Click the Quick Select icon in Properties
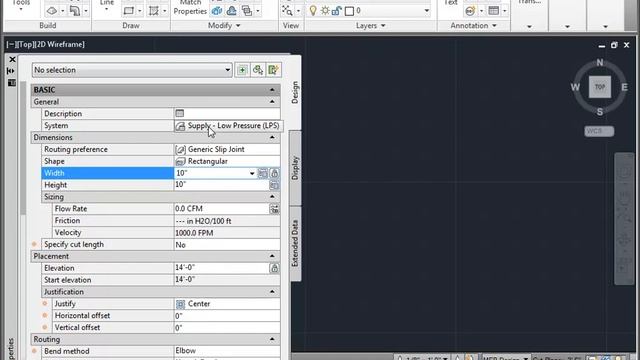Screen dimensions: 640x360 273,70
